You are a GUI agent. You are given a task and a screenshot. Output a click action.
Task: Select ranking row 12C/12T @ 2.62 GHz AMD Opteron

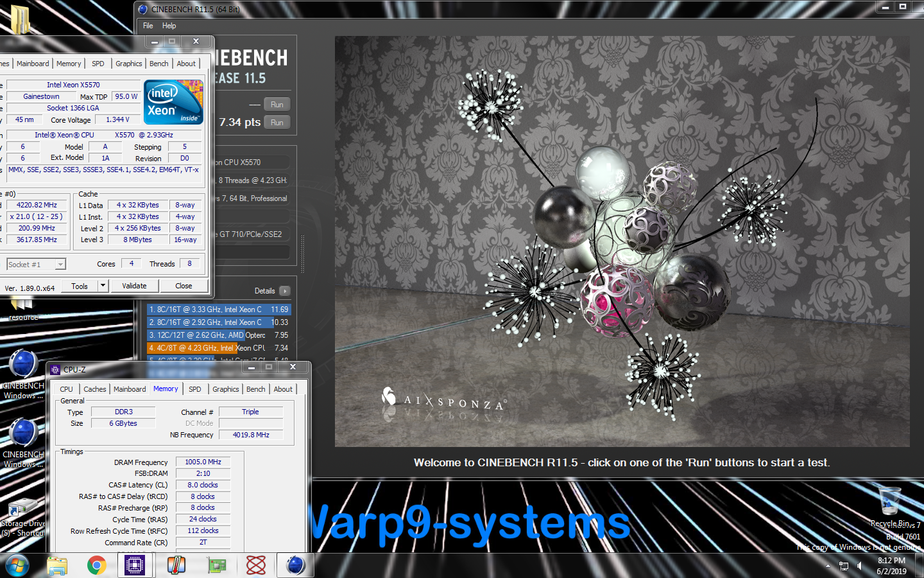click(219, 335)
